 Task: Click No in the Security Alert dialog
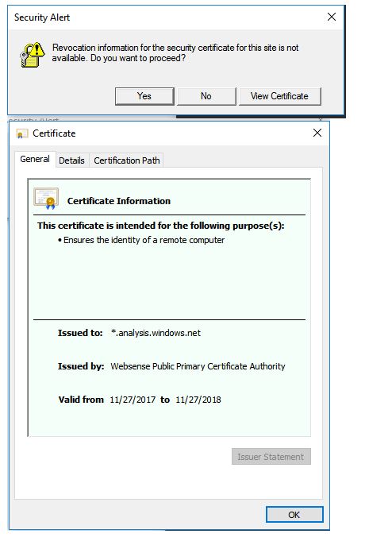click(206, 96)
